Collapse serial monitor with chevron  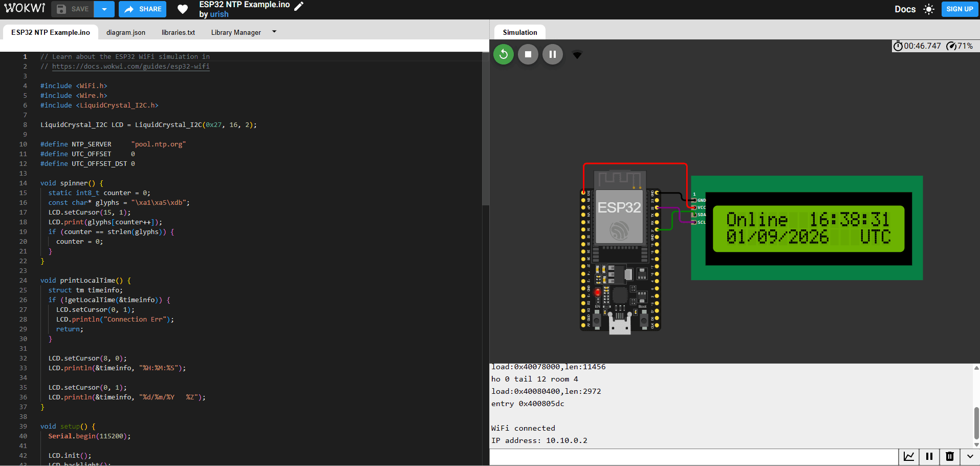970,457
